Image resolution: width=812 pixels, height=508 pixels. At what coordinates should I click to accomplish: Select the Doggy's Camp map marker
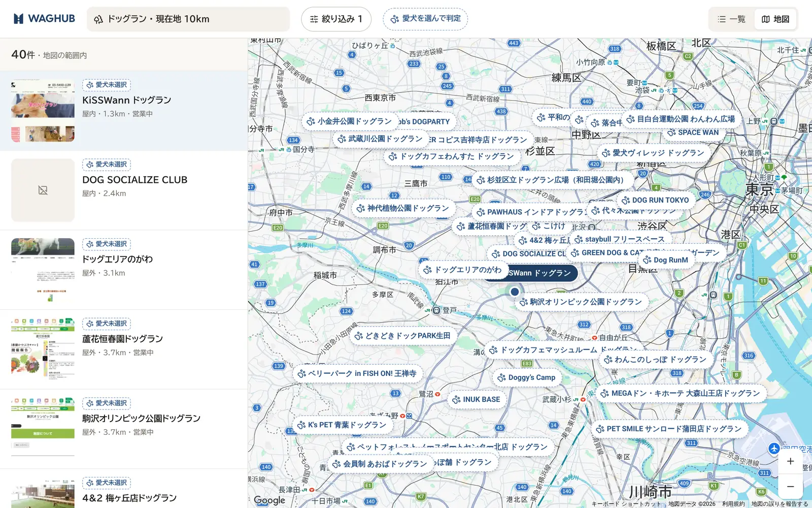526,377
